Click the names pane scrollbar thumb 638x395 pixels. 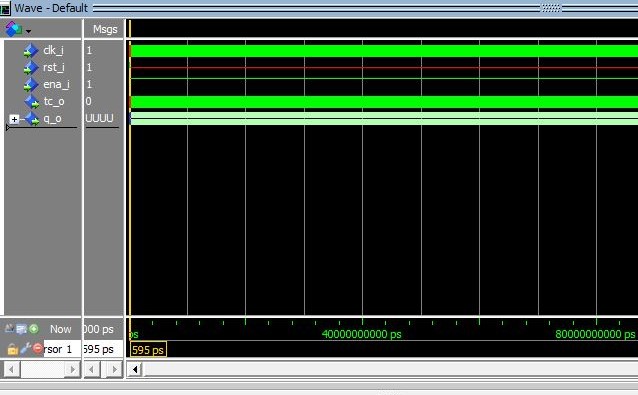click(x=42, y=369)
